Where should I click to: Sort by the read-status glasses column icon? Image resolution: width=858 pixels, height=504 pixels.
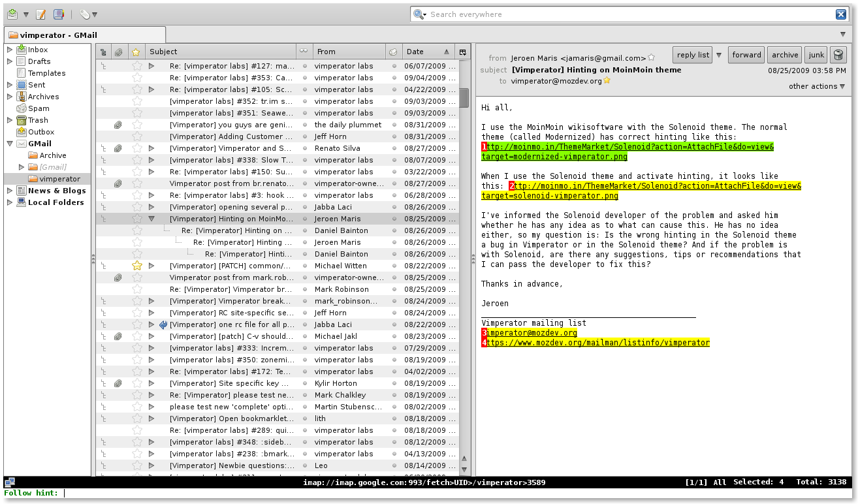tap(304, 52)
